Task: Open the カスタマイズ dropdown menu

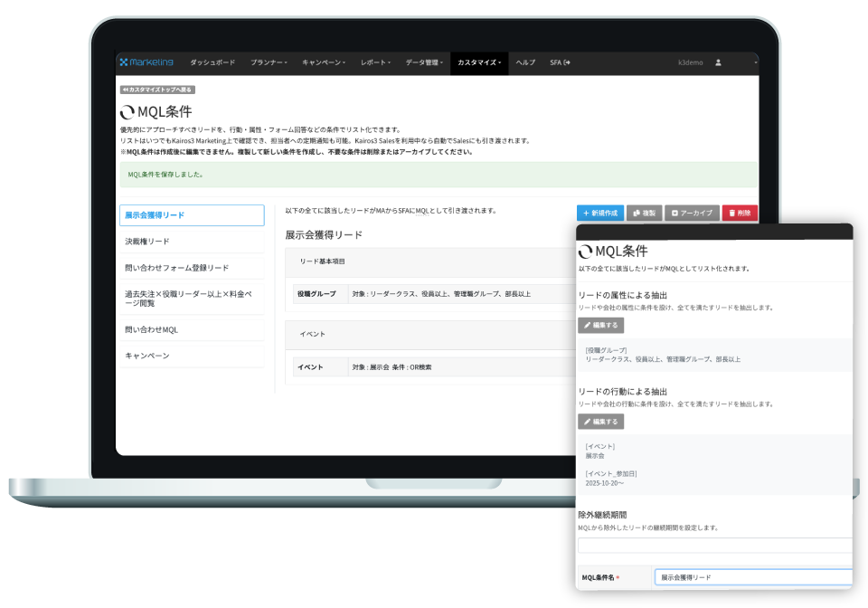Action: click(x=480, y=63)
